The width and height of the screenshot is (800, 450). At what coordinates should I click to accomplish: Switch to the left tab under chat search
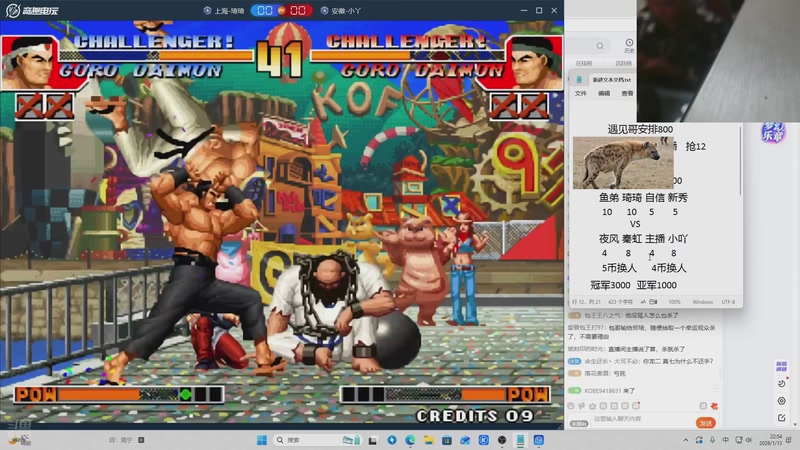[584, 63]
